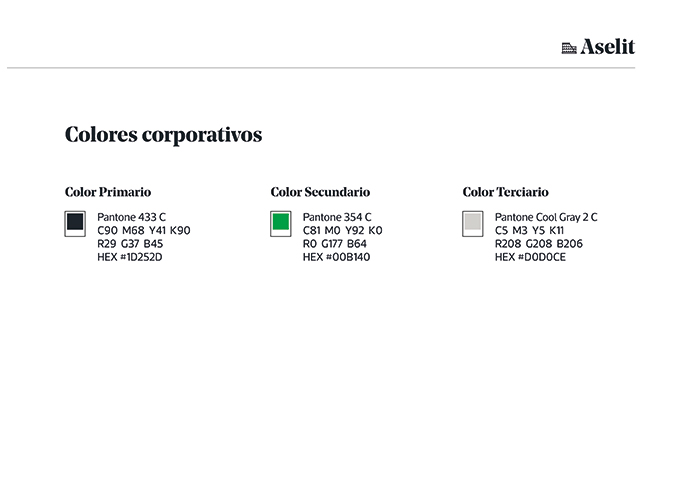Viewport: 680px width, 485px height.
Task: Click the R208 G208 B206 value
Action: [539, 244]
